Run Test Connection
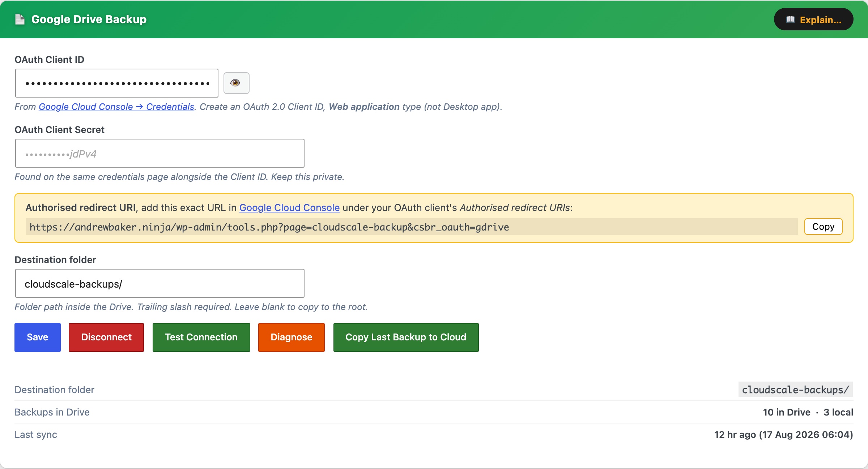Screen dimensions: 868x469 click(x=201, y=337)
